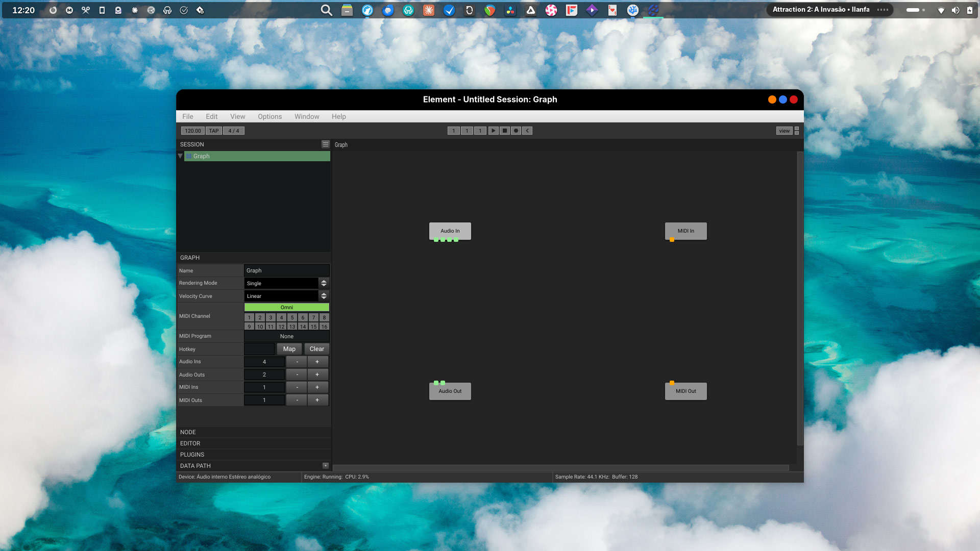Viewport: 980px width, 551px height.
Task: Click the Record button in transport
Action: tap(516, 131)
